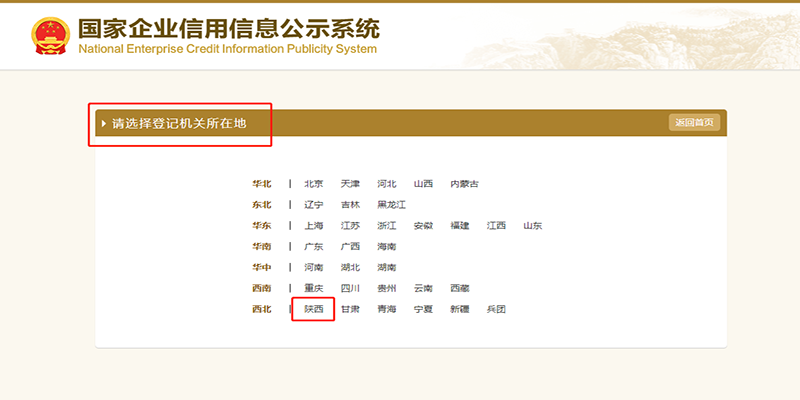Image resolution: width=800 pixels, height=400 pixels.
Task: Click the 西北 region label
Action: (x=262, y=309)
